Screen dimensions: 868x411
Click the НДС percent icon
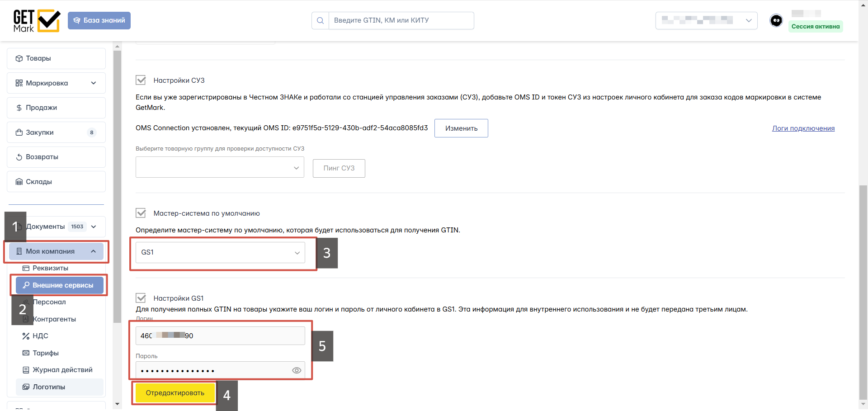pos(26,336)
